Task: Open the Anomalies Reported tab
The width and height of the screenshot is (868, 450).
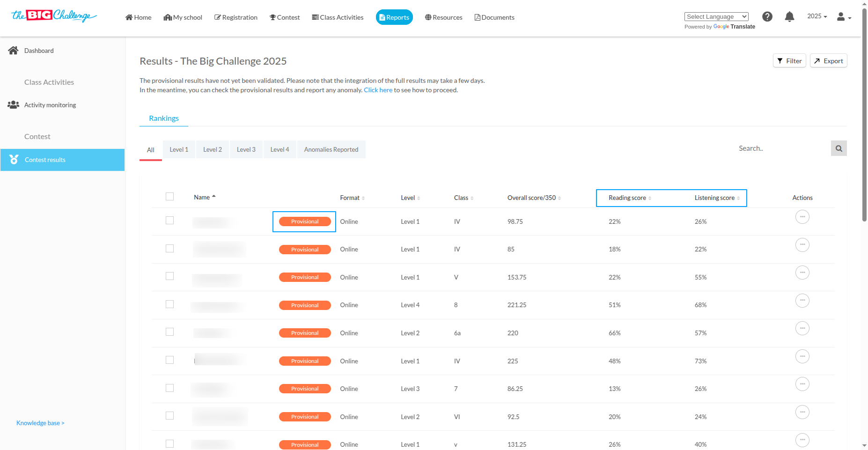Action: point(331,149)
